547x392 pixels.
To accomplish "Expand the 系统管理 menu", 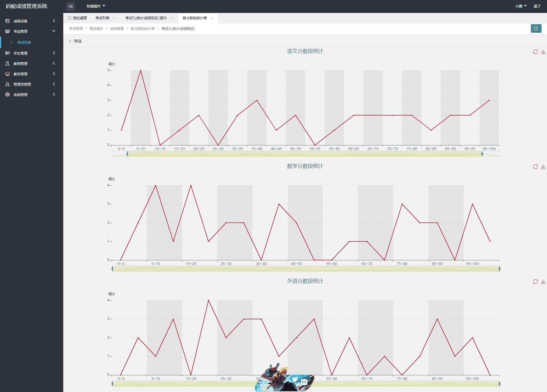I will point(54,94).
